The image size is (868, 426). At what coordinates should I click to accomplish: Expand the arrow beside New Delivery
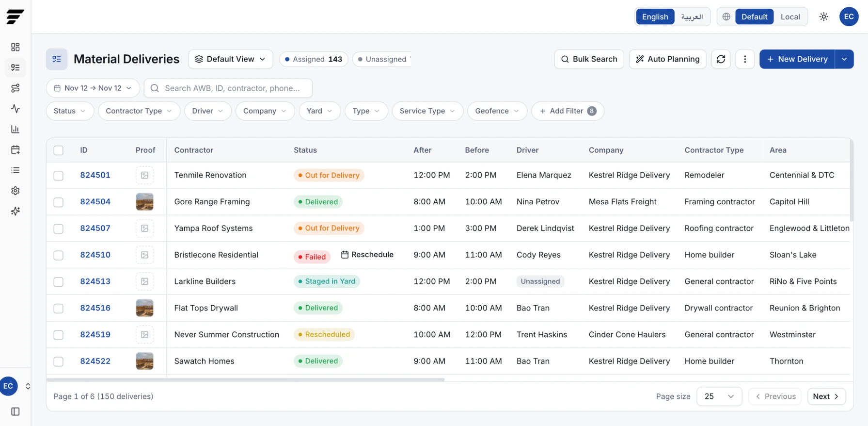click(844, 59)
